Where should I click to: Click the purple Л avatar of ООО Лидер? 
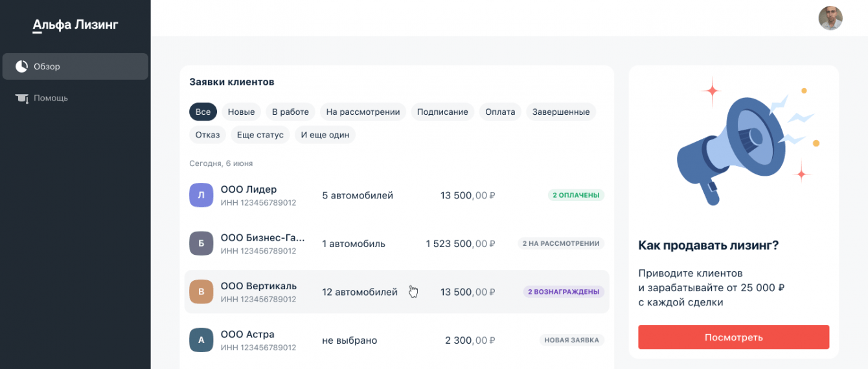(201, 195)
